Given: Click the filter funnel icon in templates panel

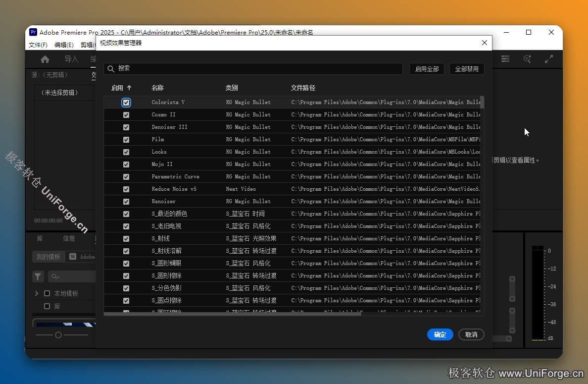Looking at the screenshot, I should tap(38, 276).
